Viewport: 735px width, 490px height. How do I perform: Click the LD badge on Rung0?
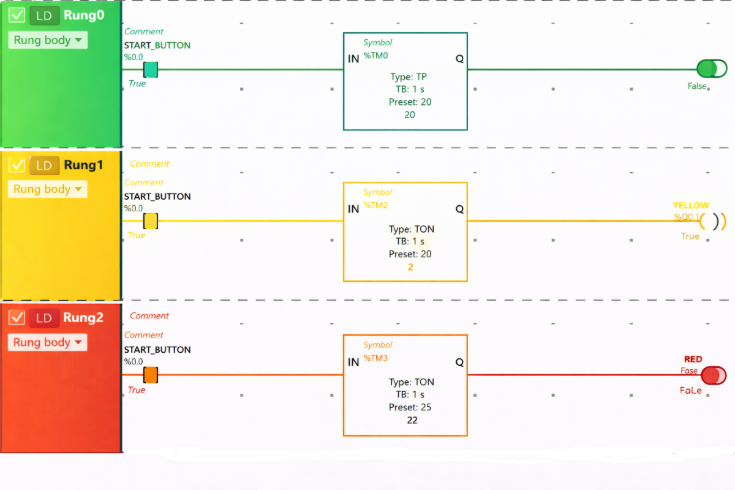44,16
